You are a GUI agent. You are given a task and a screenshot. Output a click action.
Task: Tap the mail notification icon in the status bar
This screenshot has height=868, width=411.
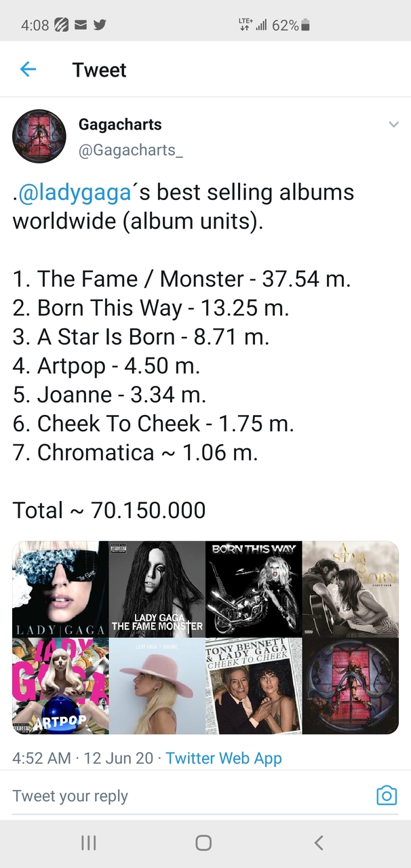pos(80,25)
